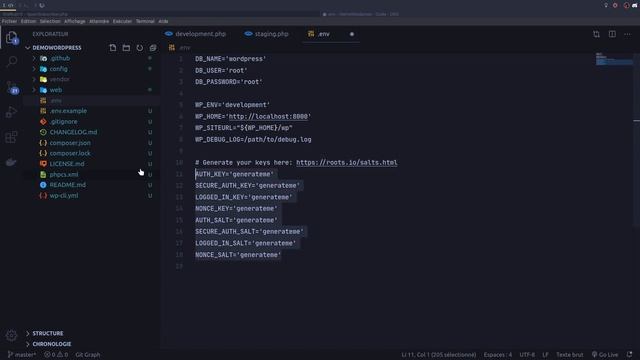The image size is (640, 360).
Task: Open changes compare icon in the editor toolbar
Action: (x=596, y=34)
